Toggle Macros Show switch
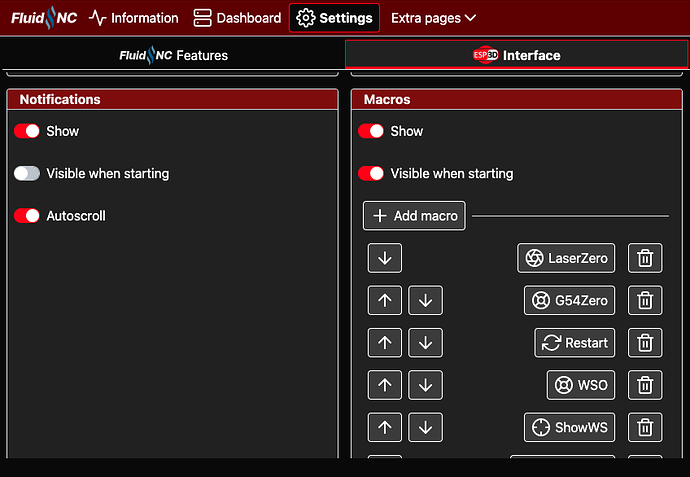 [371, 131]
